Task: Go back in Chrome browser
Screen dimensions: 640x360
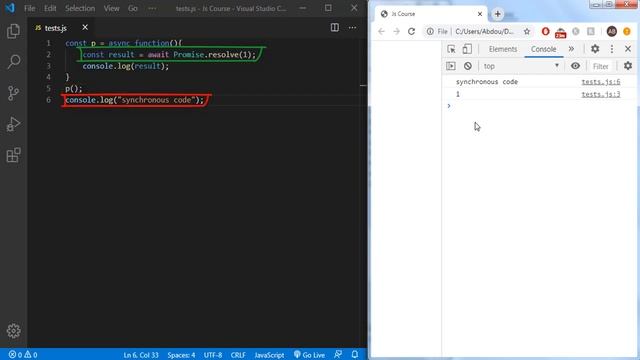Action: pyautogui.click(x=381, y=31)
